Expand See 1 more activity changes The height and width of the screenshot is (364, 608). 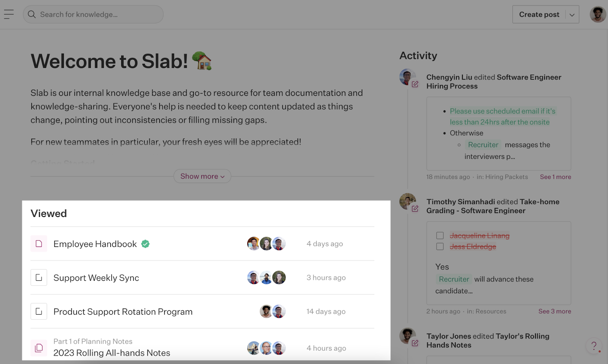point(555,177)
